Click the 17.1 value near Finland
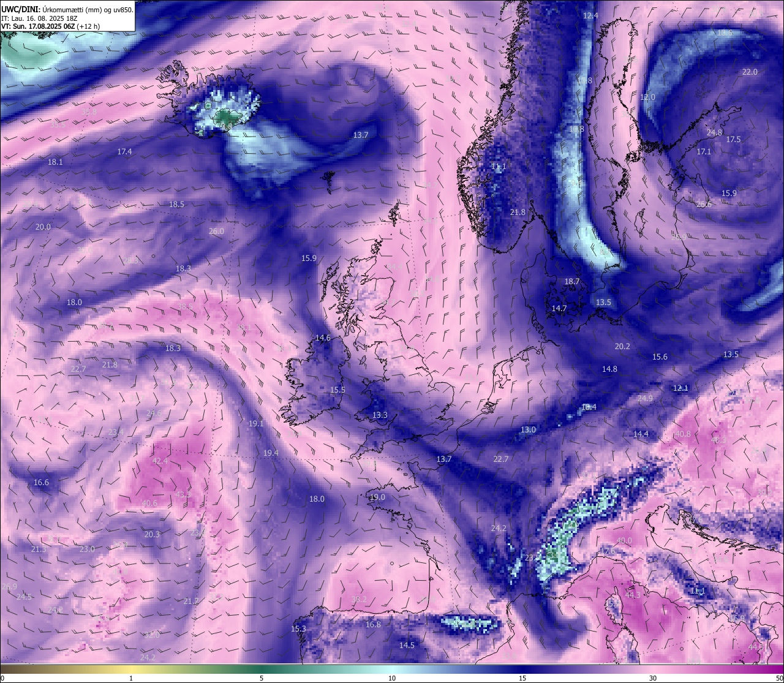The height and width of the screenshot is (683, 784). point(704,151)
